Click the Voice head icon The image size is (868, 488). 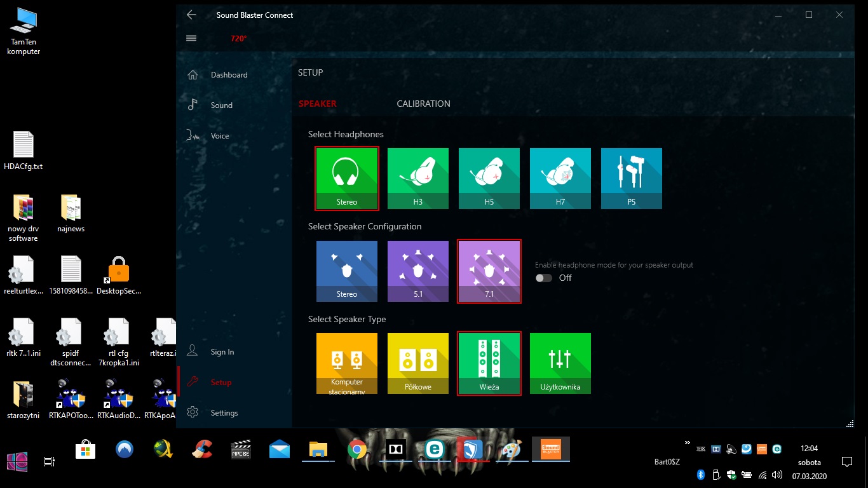193,135
